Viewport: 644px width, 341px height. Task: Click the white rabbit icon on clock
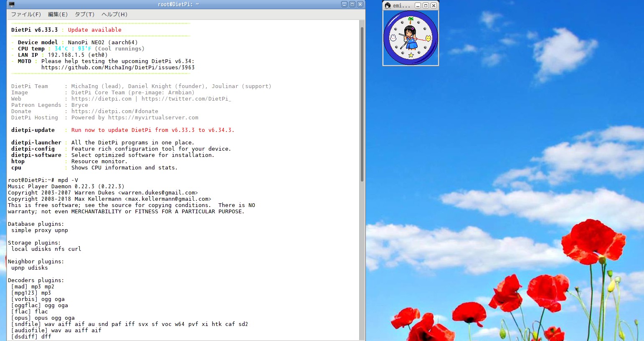393,38
